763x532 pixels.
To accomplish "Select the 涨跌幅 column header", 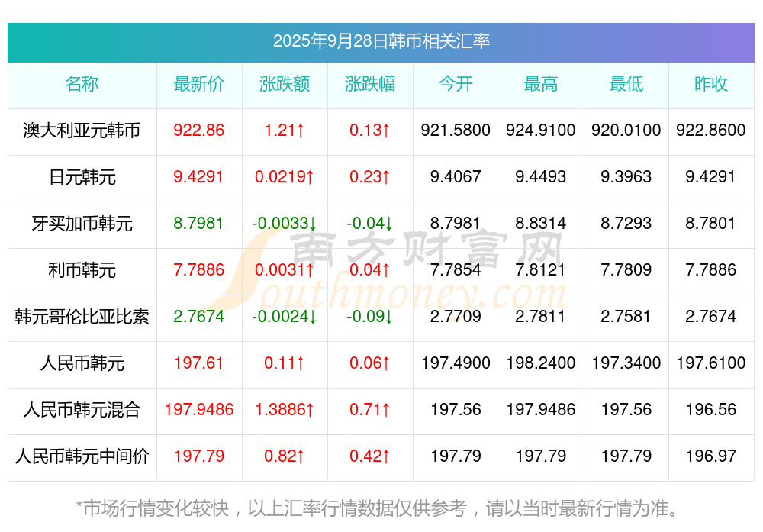I will click(370, 84).
